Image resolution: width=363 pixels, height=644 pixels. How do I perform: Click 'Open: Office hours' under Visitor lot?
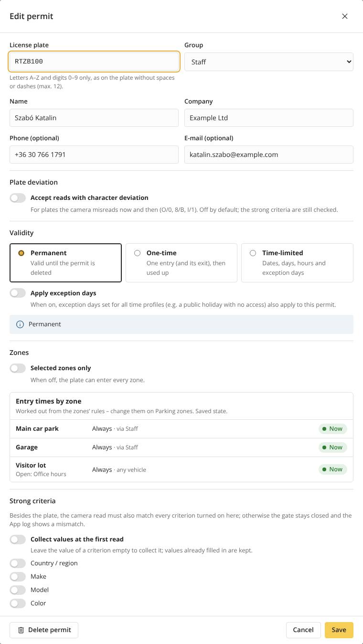pyautogui.click(x=41, y=474)
